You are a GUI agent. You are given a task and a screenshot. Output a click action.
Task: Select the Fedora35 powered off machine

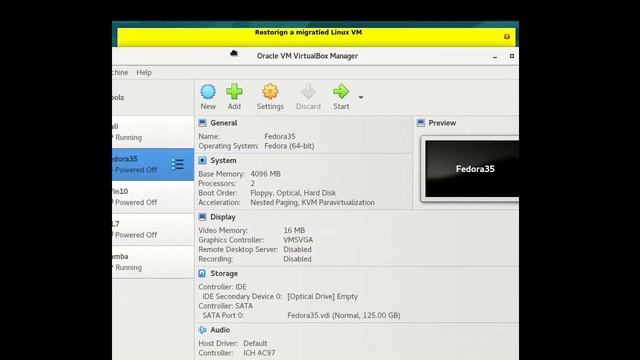click(153, 164)
